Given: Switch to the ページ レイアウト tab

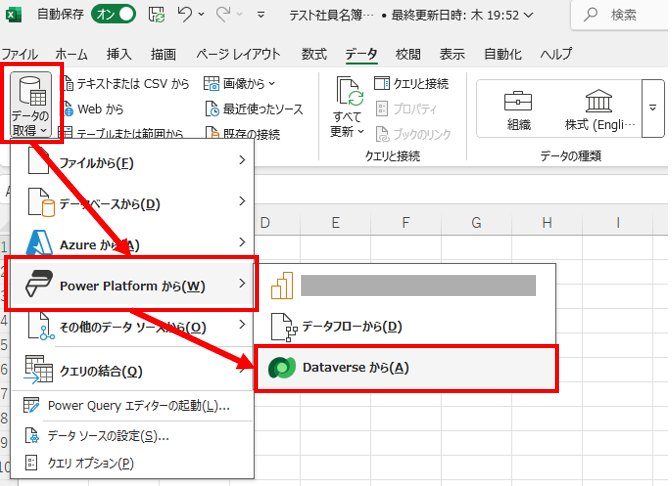Looking at the screenshot, I should [x=238, y=54].
